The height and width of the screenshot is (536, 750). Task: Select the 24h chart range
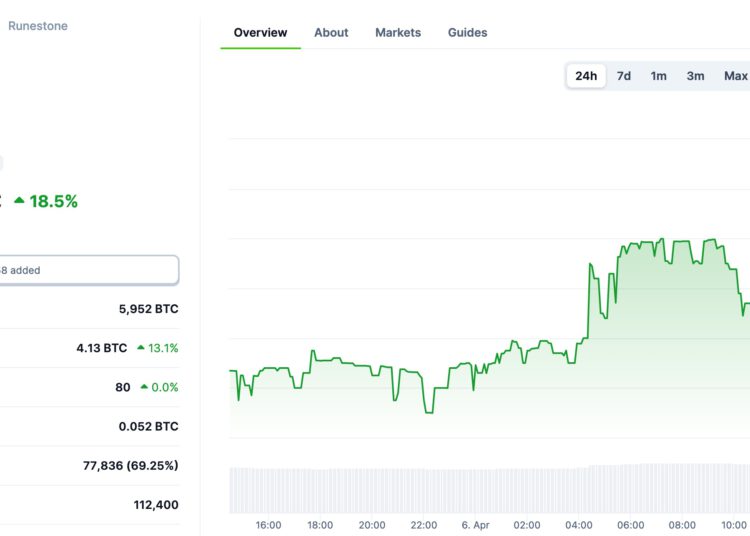586,76
